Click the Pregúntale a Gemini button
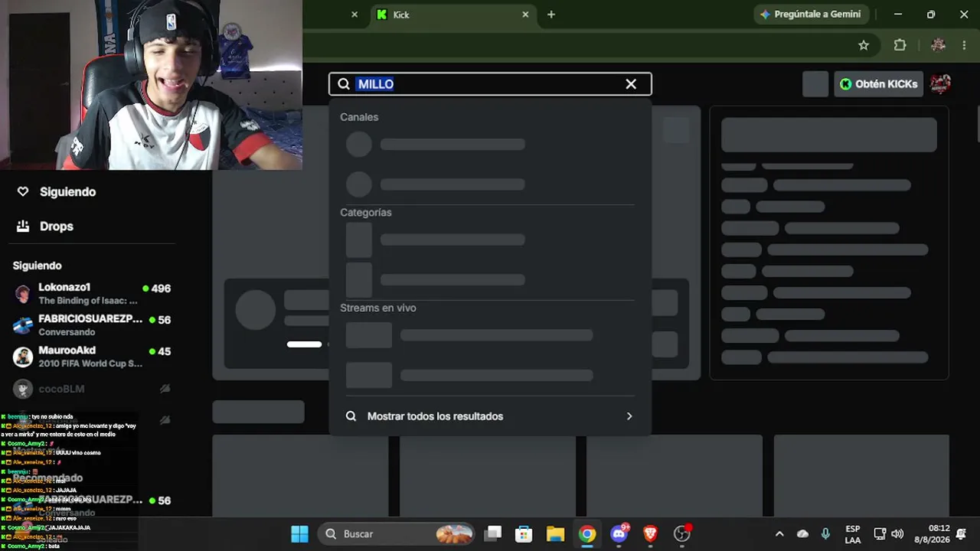Viewport: 980px width, 551px height. click(811, 15)
